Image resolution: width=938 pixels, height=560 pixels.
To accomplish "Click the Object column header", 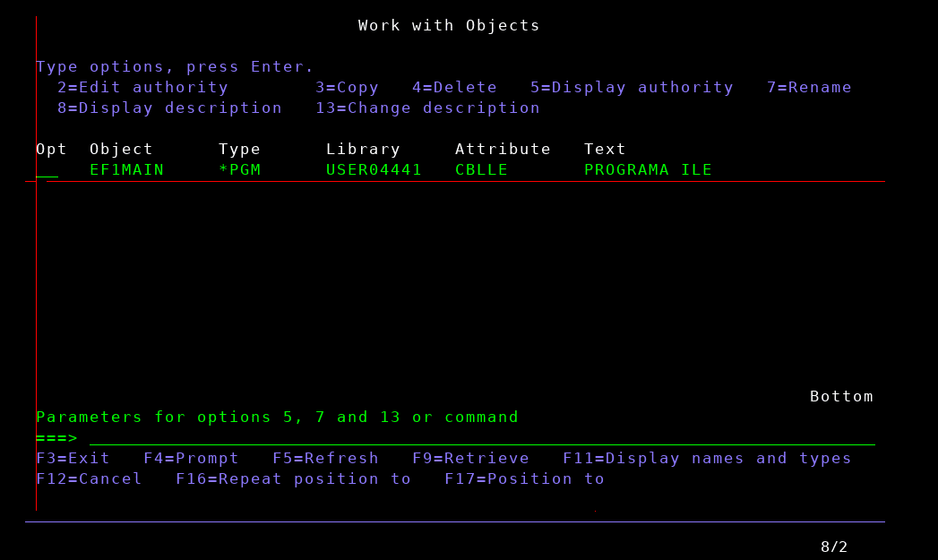I will pos(122,149).
